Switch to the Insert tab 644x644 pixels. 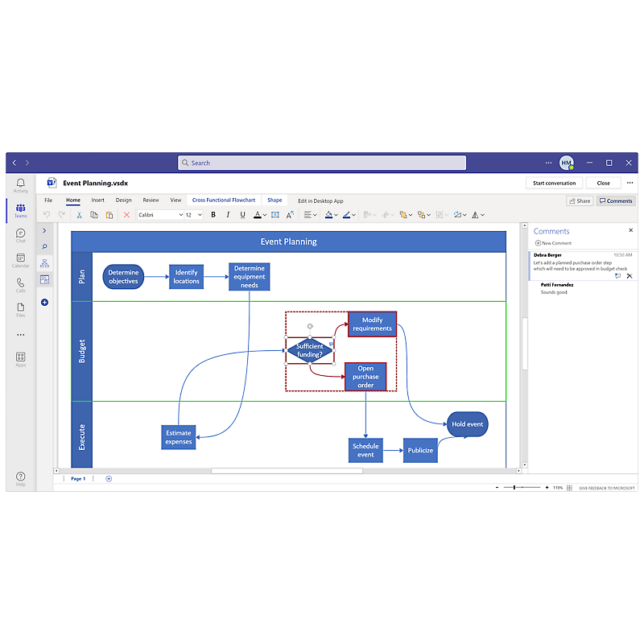tap(97, 200)
